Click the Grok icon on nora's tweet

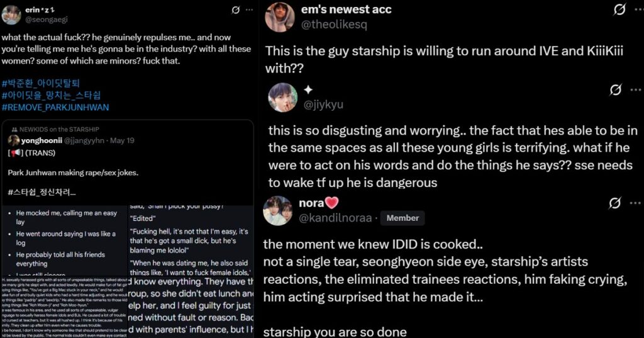click(616, 203)
